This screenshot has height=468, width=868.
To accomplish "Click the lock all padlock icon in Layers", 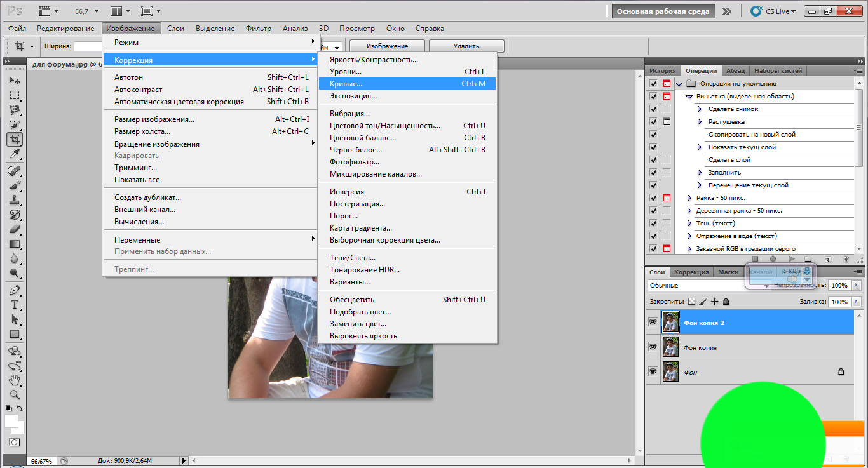I will pyautogui.click(x=726, y=302).
